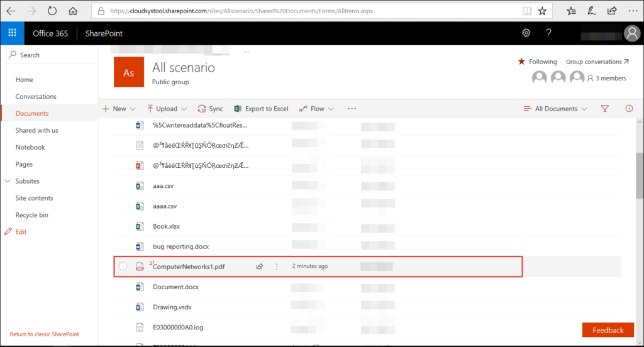Click the Office 365 header link
The image size is (644, 347).
coord(50,33)
